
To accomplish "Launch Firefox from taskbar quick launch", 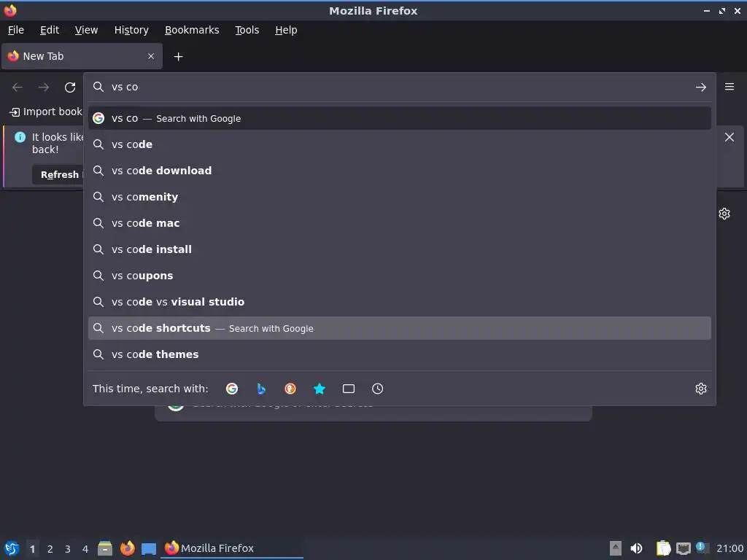I will (127, 548).
